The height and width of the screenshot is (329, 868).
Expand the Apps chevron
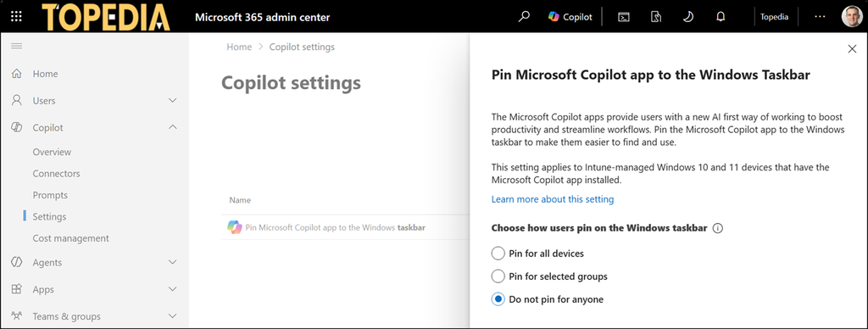click(x=172, y=289)
